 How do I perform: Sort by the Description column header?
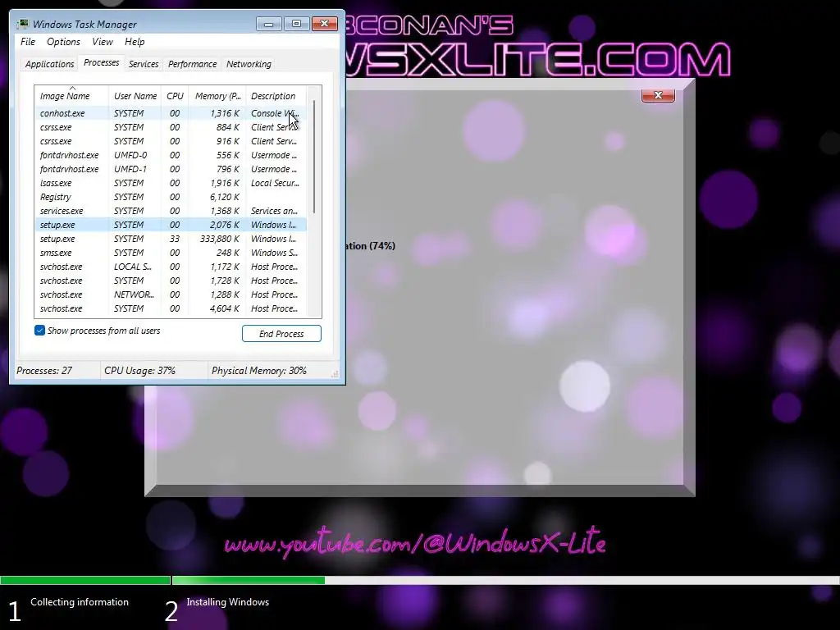[x=276, y=96]
